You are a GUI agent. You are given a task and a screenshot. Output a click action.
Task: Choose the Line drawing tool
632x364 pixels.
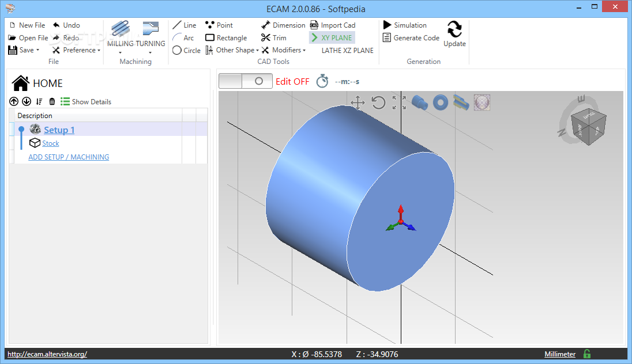184,25
